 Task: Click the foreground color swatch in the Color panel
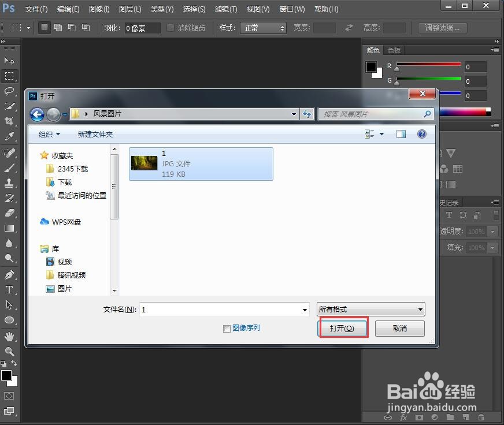(371, 67)
